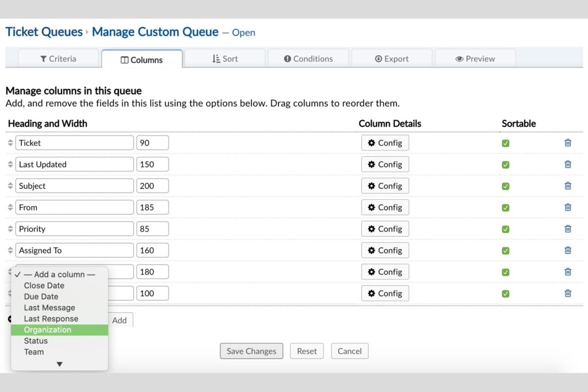Viewport: 588px width, 392px height.
Task: Uncheck Sortable for the Ticket column
Action: point(505,143)
